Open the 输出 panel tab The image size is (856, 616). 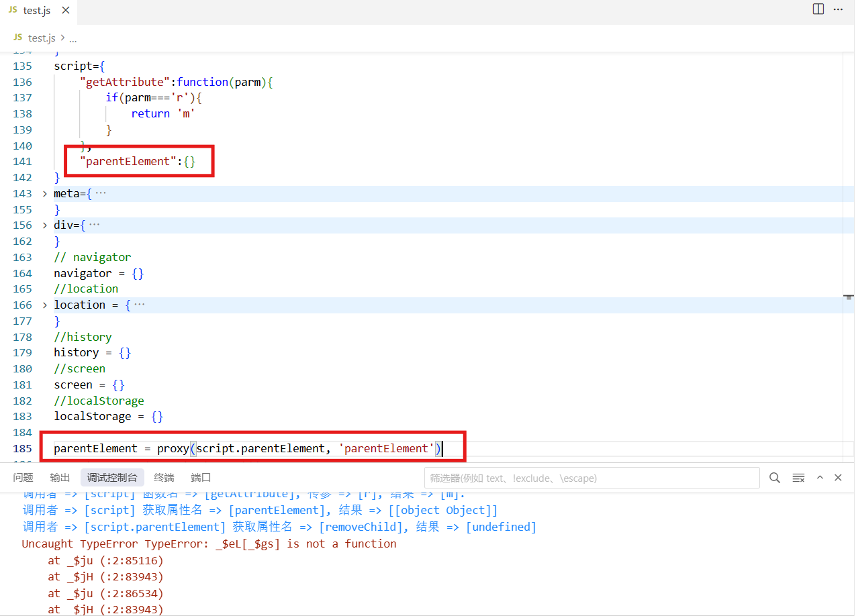click(x=60, y=478)
